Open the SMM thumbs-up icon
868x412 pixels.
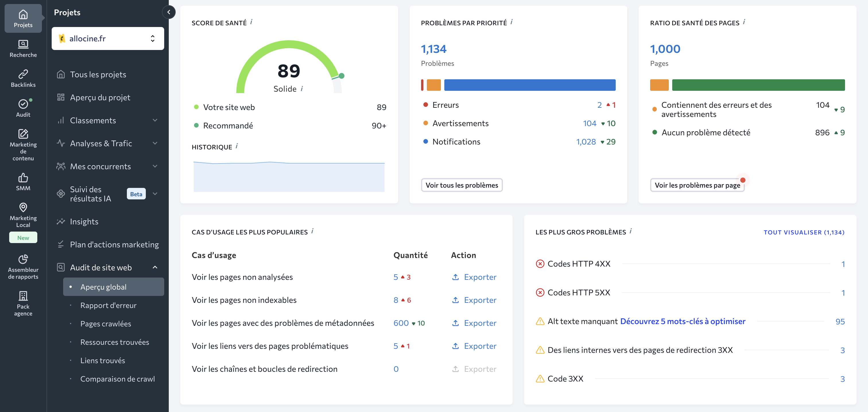click(x=23, y=177)
